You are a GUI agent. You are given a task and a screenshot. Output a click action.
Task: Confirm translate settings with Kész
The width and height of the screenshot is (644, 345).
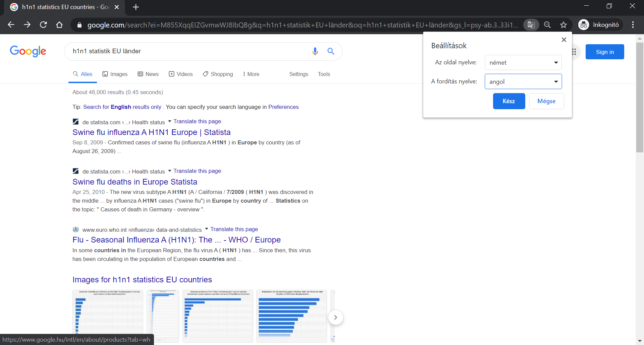click(x=509, y=101)
